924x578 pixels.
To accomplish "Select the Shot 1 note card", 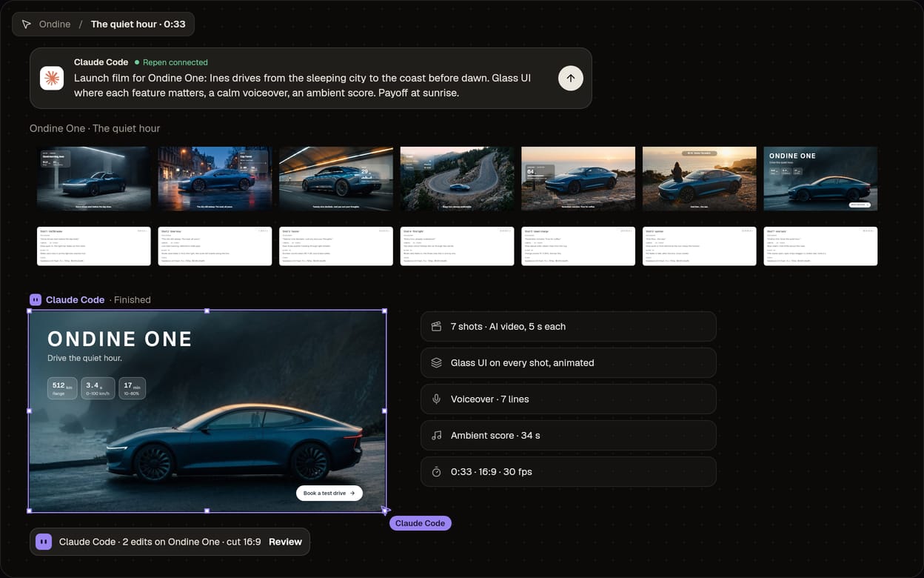I will click(x=94, y=246).
